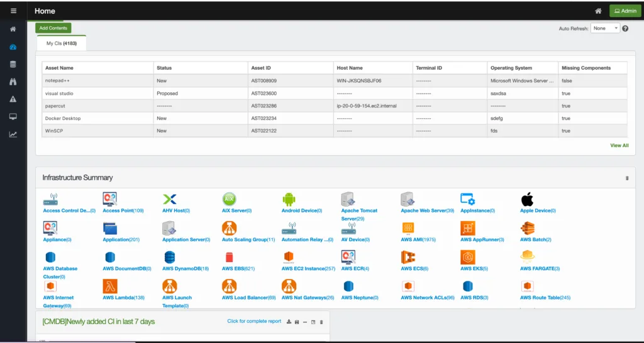Click the Infrastructure Summary heading
Image resolution: width=644 pixels, height=343 pixels.
click(x=77, y=178)
